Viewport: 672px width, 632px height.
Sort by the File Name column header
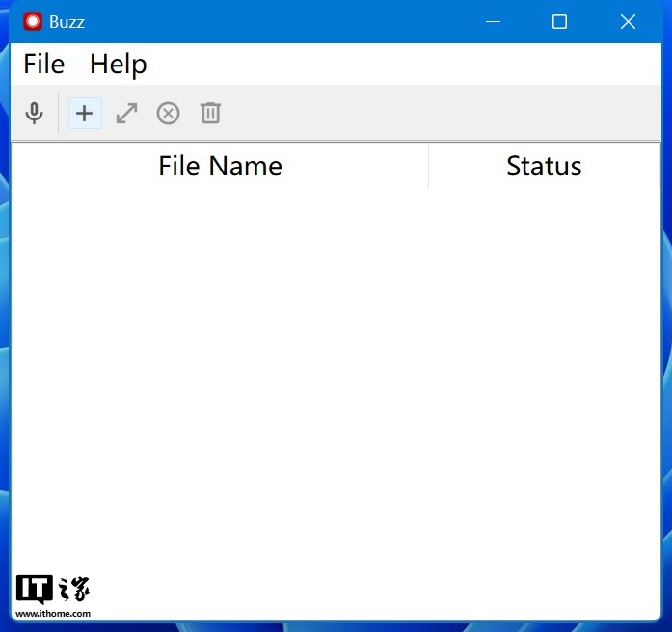click(220, 166)
